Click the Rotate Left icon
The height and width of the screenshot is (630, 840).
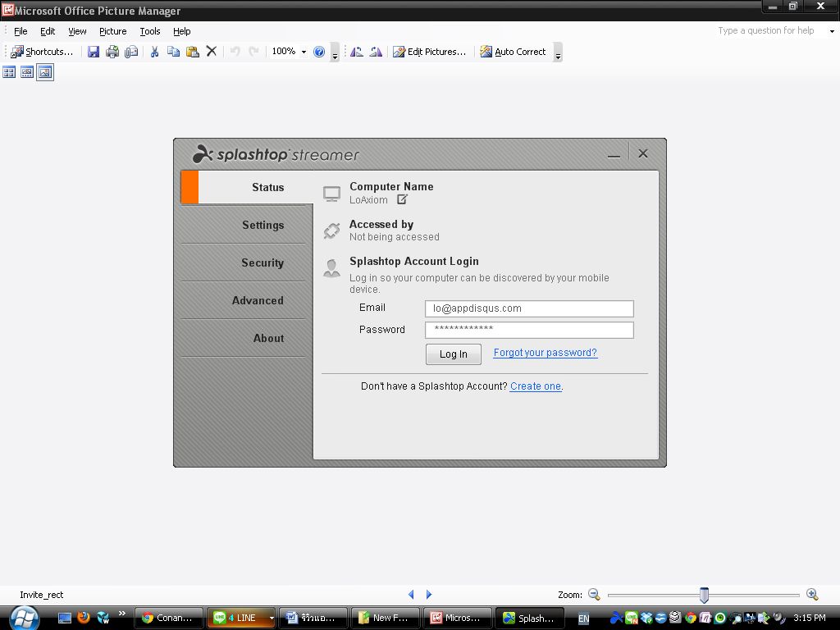click(356, 52)
